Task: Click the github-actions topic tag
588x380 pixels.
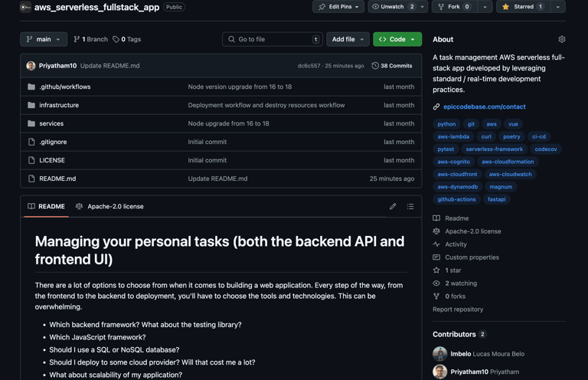Action: click(456, 199)
